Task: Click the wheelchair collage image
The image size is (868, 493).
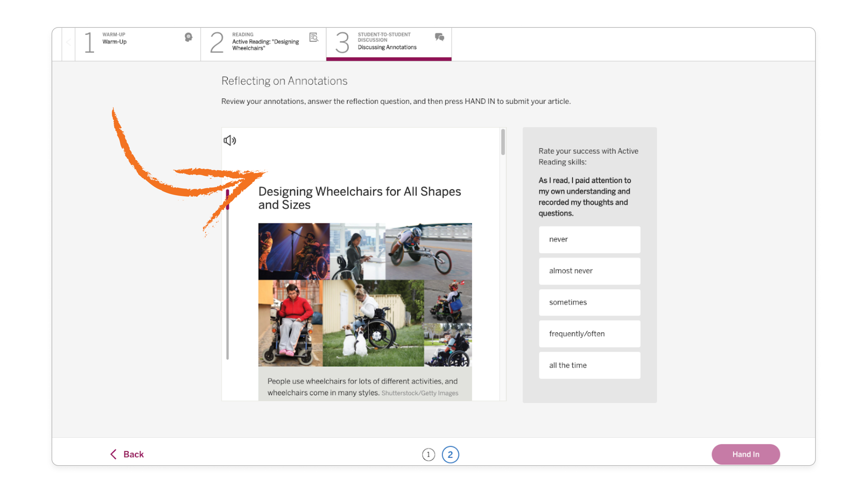Action: tap(365, 295)
